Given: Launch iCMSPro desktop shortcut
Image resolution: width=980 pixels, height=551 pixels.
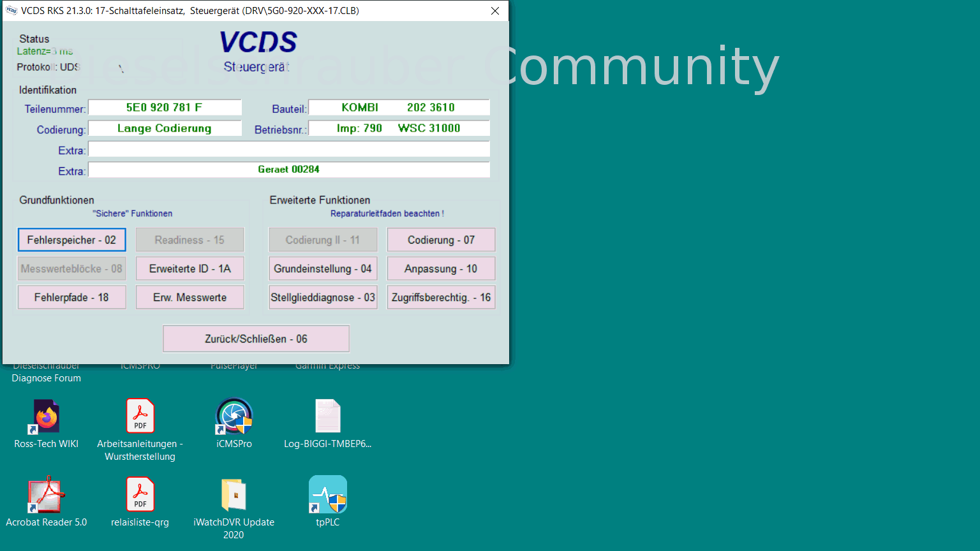Looking at the screenshot, I should point(234,425).
